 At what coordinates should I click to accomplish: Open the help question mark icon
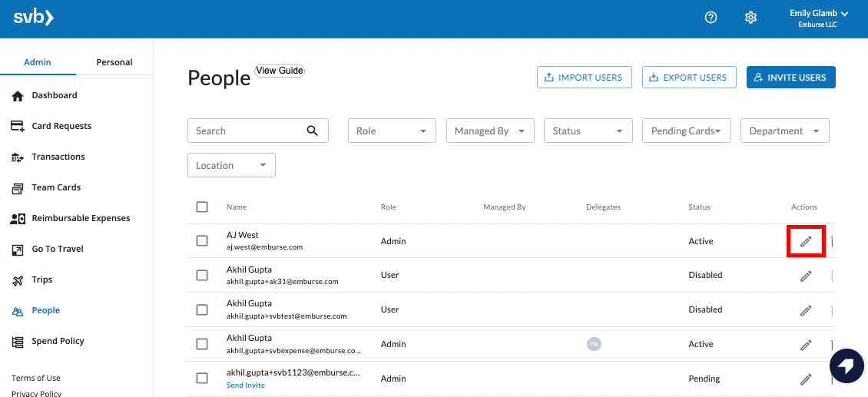tap(711, 18)
